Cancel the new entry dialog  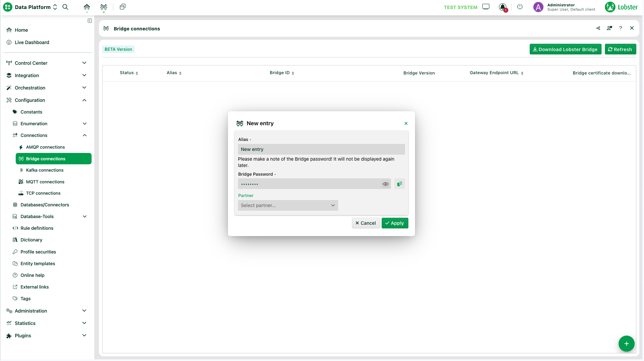pos(366,223)
